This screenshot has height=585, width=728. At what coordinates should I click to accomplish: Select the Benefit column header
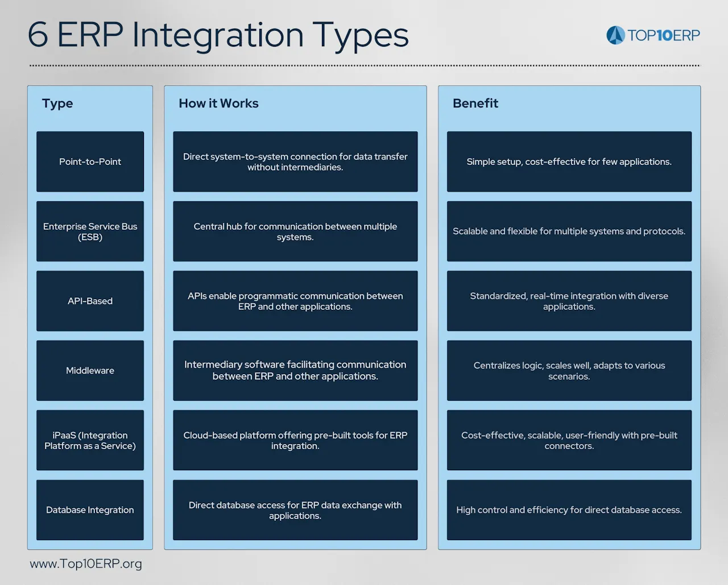pos(475,103)
